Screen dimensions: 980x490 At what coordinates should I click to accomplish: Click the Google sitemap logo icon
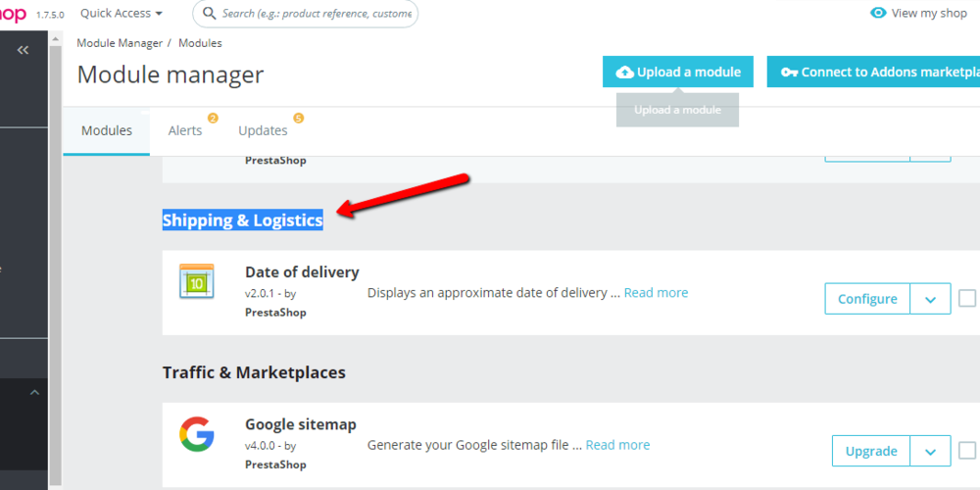[x=196, y=434]
